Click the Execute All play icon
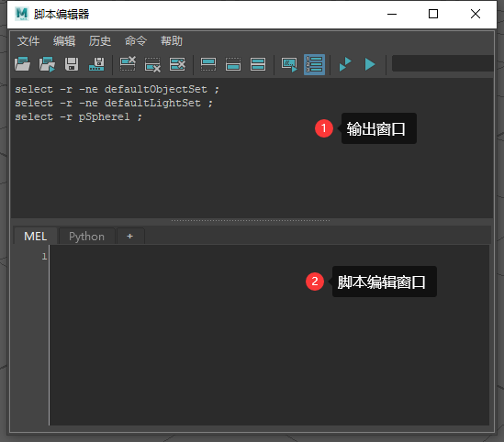The height and width of the screenshot is (442, 504). [x=370, y=64]
